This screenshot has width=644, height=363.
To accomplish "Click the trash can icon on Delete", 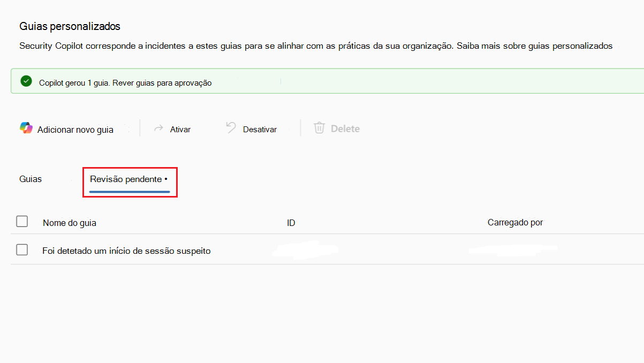I will (x=319, y=128).
